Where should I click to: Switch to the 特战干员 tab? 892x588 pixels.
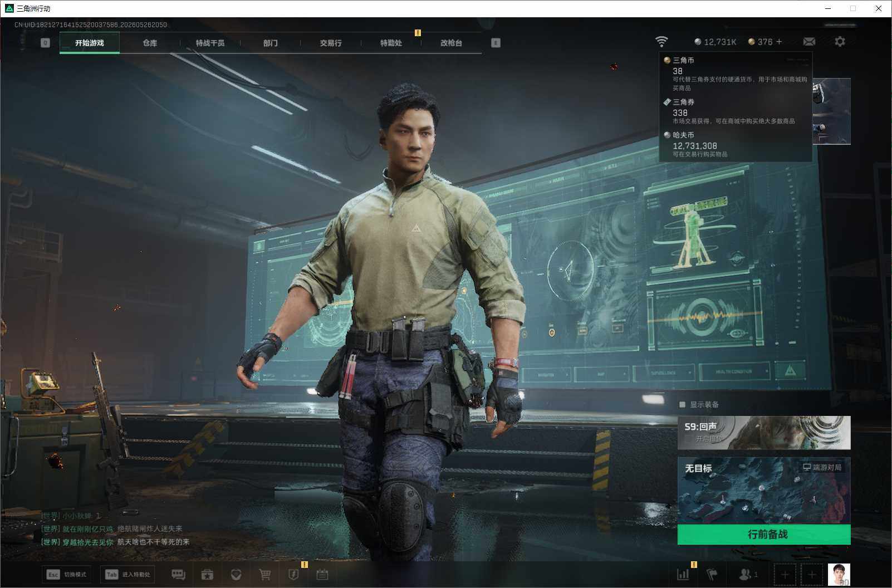click(x=210, y=43)
